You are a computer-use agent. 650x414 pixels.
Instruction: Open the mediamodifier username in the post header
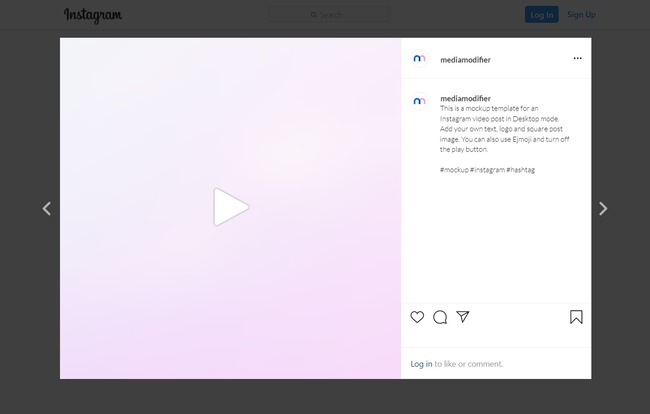tap(465, 60)
